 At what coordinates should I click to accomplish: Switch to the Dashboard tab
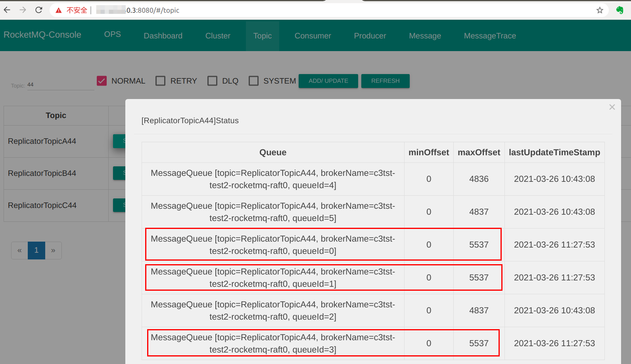coord(163,36)
